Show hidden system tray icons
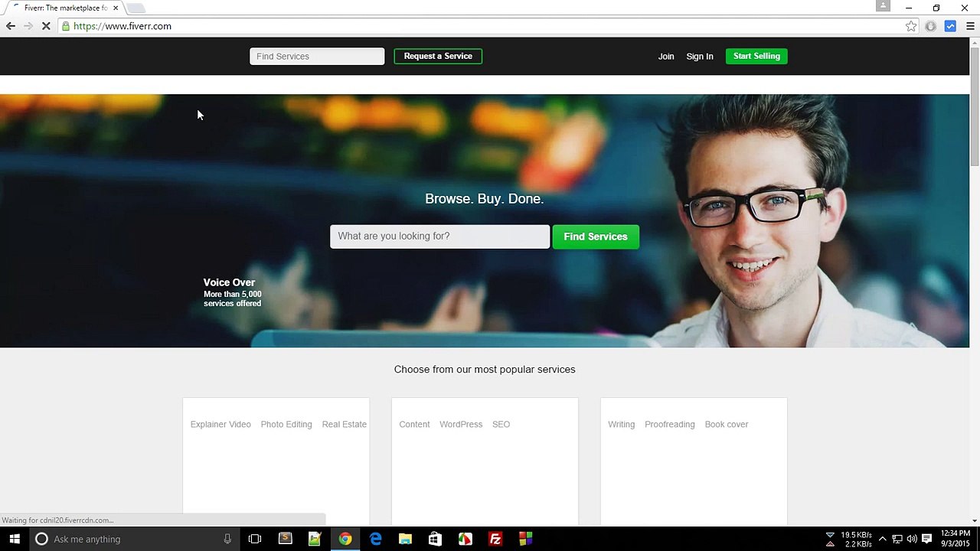This screenshot has height=551, width=980. click(x=882, y=539)
